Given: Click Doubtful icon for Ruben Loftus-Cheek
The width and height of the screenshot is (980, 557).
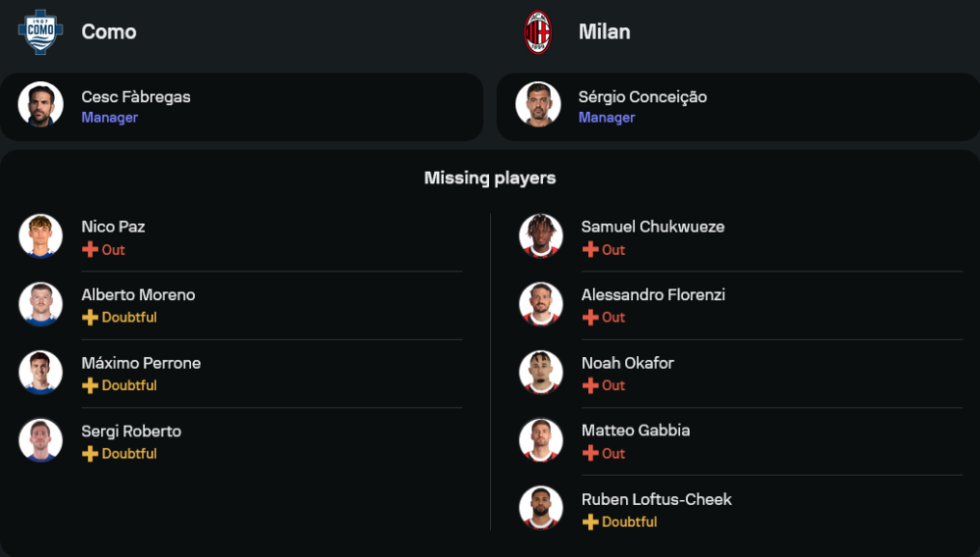Looking at the screenshot, I should click(590, 523).
